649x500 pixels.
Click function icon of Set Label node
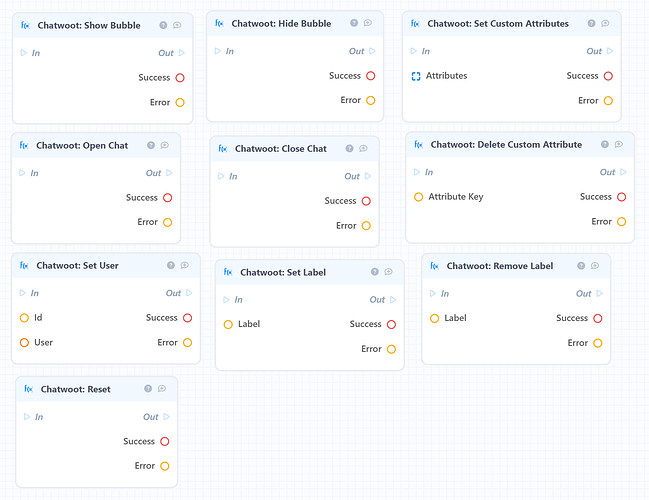(x=228, y=272)
